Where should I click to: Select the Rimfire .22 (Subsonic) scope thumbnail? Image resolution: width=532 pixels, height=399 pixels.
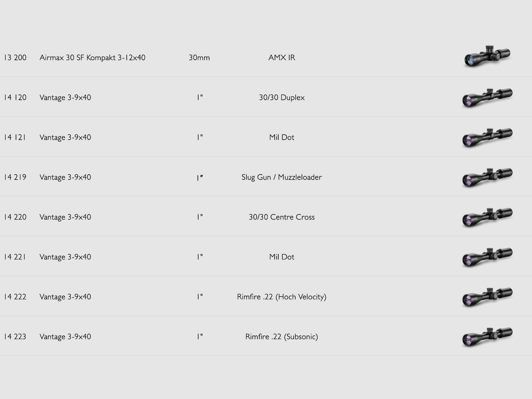[x=487, y=337]
